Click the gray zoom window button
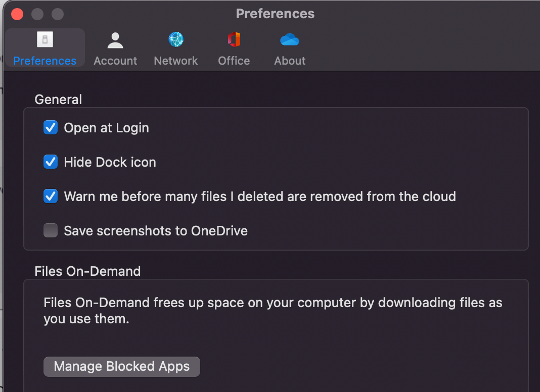 pyautogui.click(x=58, y=14)
